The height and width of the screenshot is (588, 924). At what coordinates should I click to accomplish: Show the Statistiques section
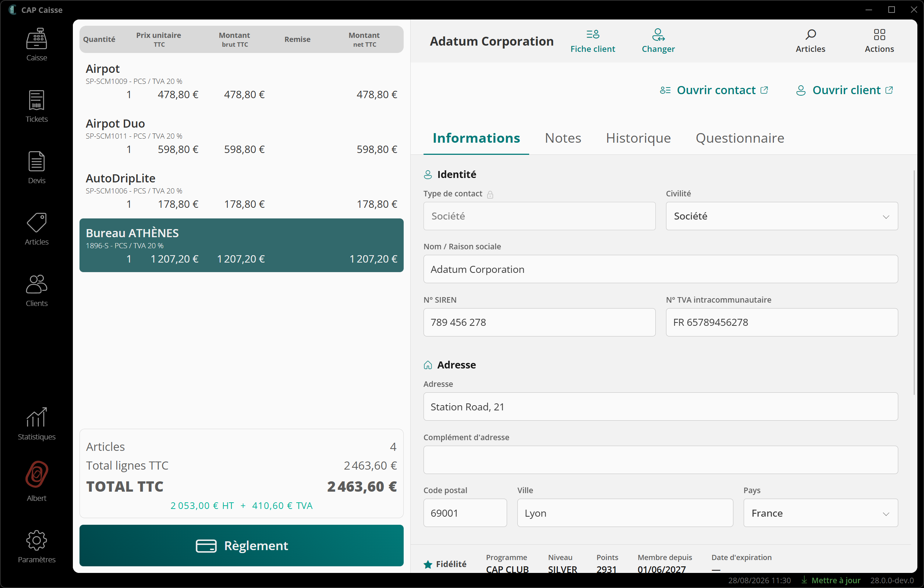pyautogui.click(x=36, y=424)
